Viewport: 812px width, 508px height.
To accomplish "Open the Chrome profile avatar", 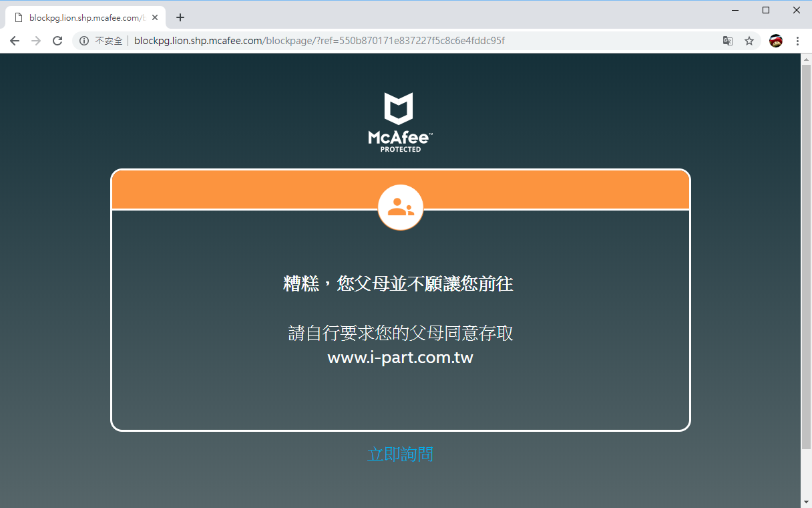I will [x=776, y=41].
